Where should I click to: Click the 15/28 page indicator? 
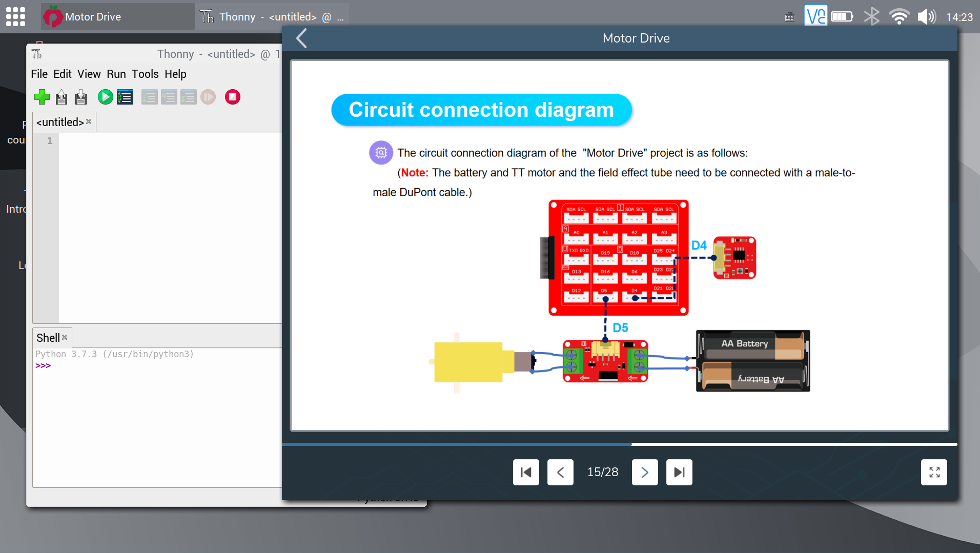tap(603, 472)
